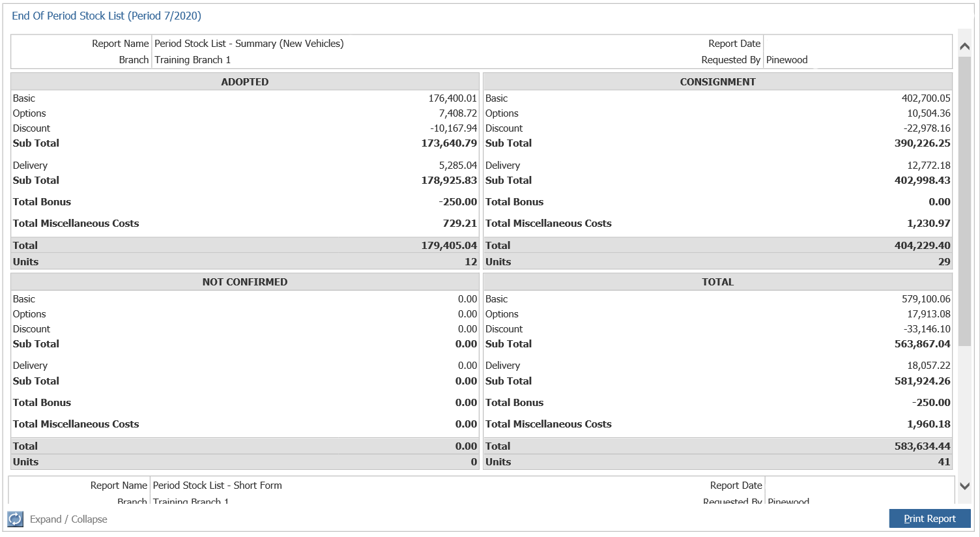Image resolution: width=980 pixels, height=537 pixels.
Task: Click grand Total 583,634.44
Action: pos(922,446)
